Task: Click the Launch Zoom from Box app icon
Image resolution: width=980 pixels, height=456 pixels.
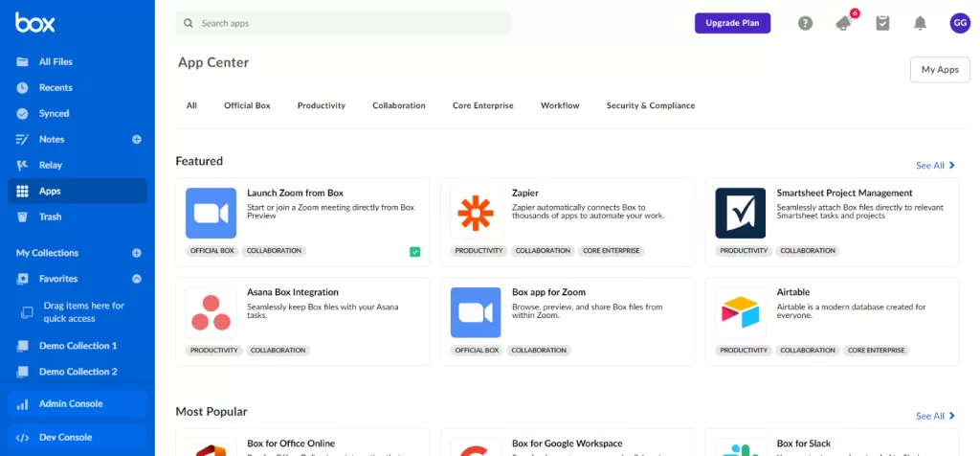Action: click(x=212, y=214)
